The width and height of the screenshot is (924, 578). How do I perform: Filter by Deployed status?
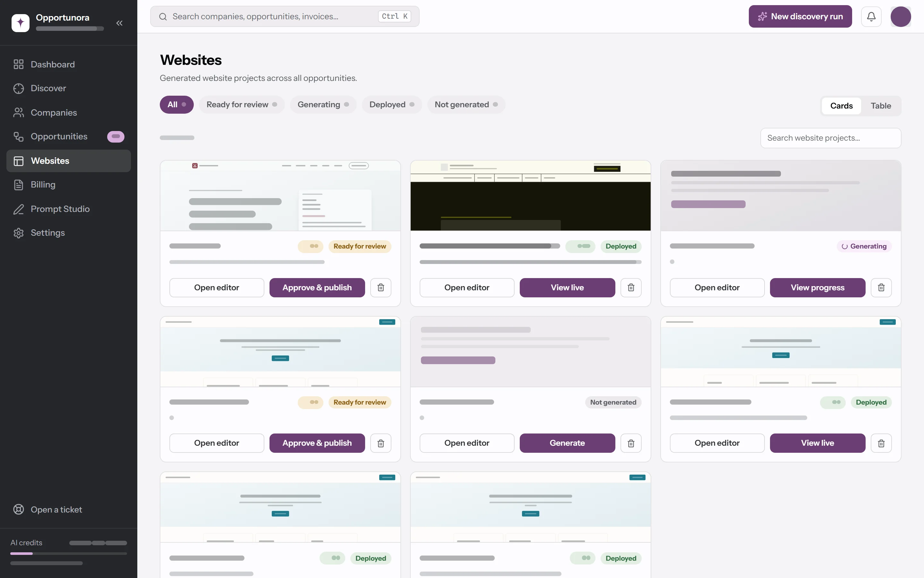point(392,105)
